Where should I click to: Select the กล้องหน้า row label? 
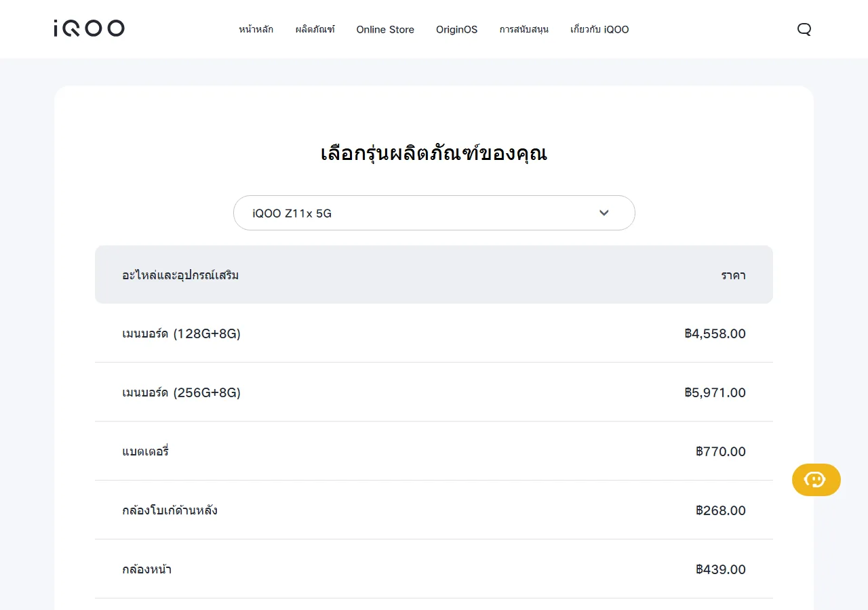146,569
